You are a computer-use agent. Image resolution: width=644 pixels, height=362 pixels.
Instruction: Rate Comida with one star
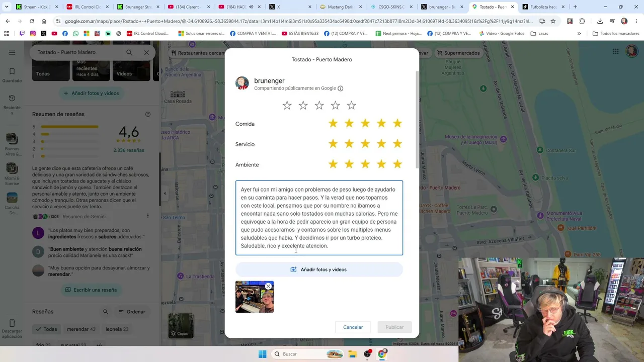coord(333,123)
